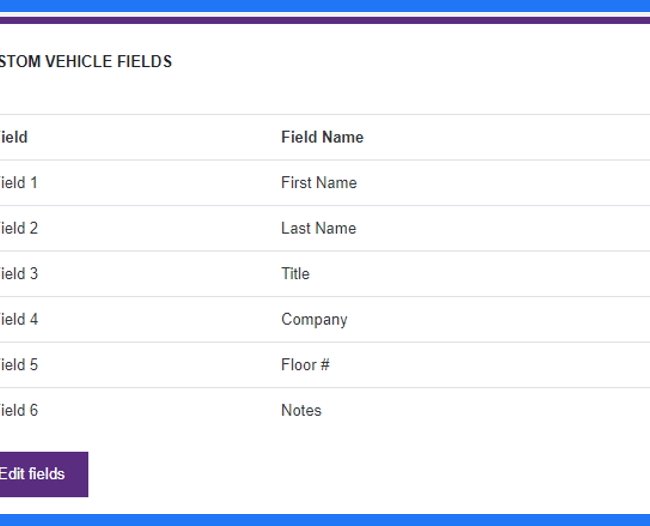Select the Field 4 row label
This screenshot has width=650, height=526.
point(19,320)
